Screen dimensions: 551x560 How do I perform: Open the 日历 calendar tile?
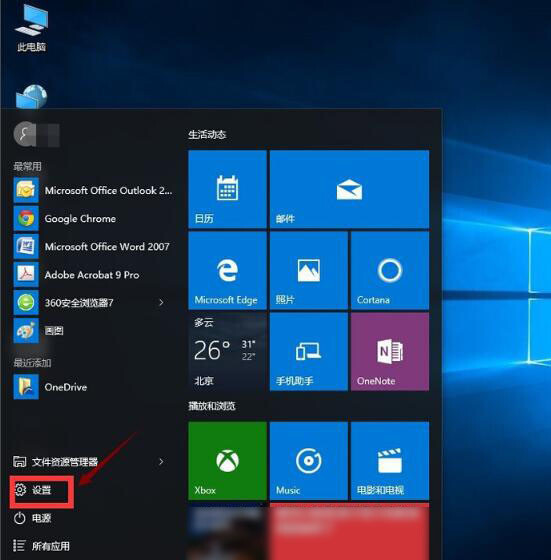pyautogui.click(x=227, y=189)
